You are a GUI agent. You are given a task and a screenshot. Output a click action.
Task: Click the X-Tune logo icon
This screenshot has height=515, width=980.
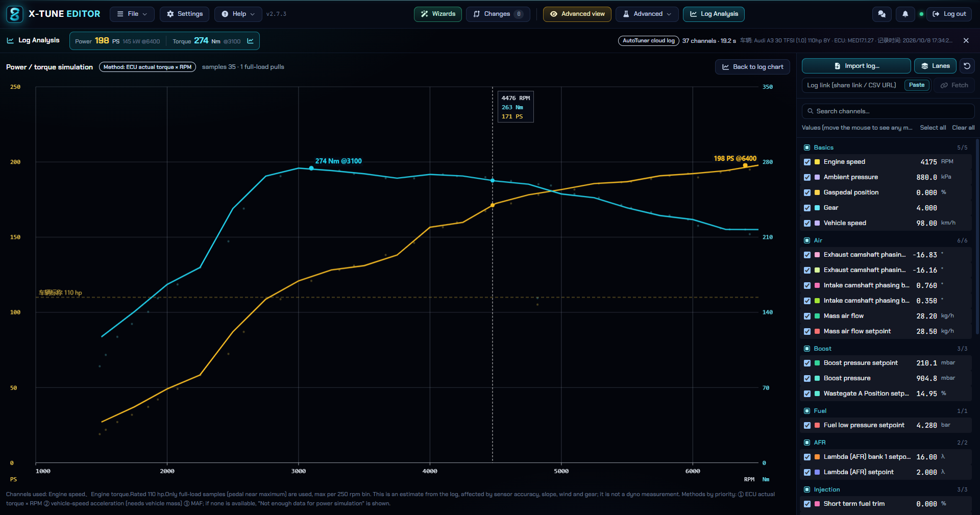15,14
